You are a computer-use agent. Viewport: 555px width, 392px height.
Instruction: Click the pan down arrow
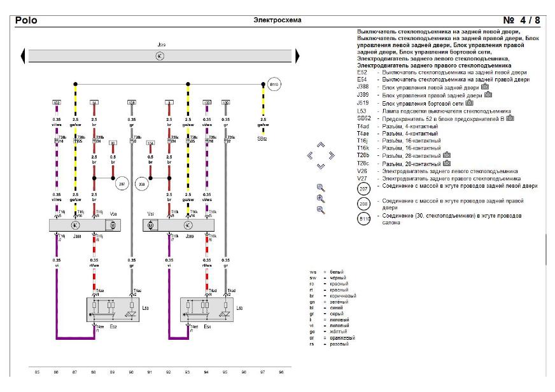[x=321, y=166]
